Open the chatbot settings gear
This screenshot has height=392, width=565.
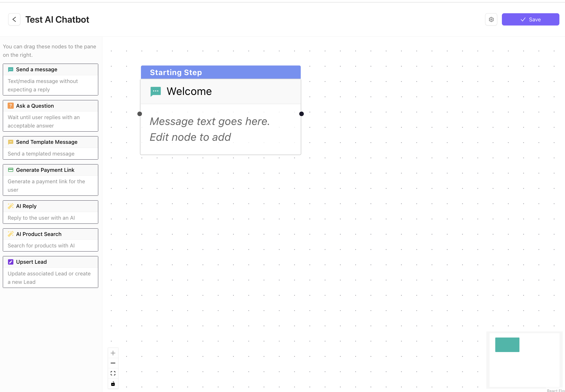pyautogui.click(x=491, y=19)
